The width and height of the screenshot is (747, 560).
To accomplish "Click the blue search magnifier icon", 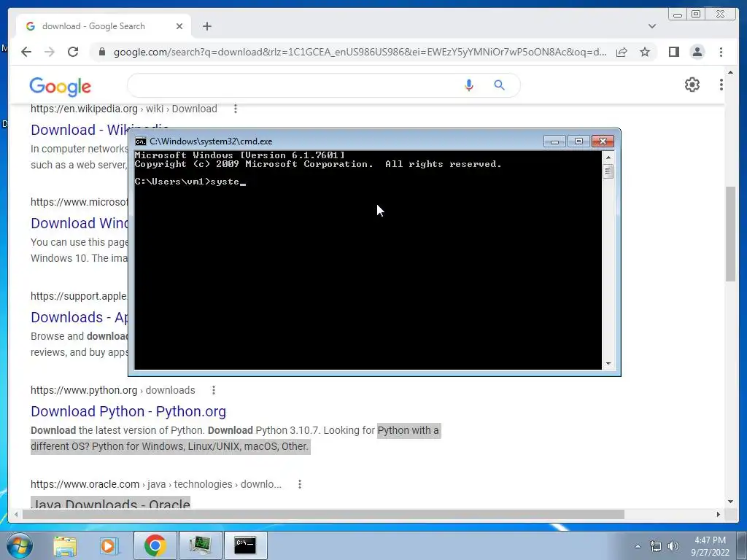I will point(499,85).
